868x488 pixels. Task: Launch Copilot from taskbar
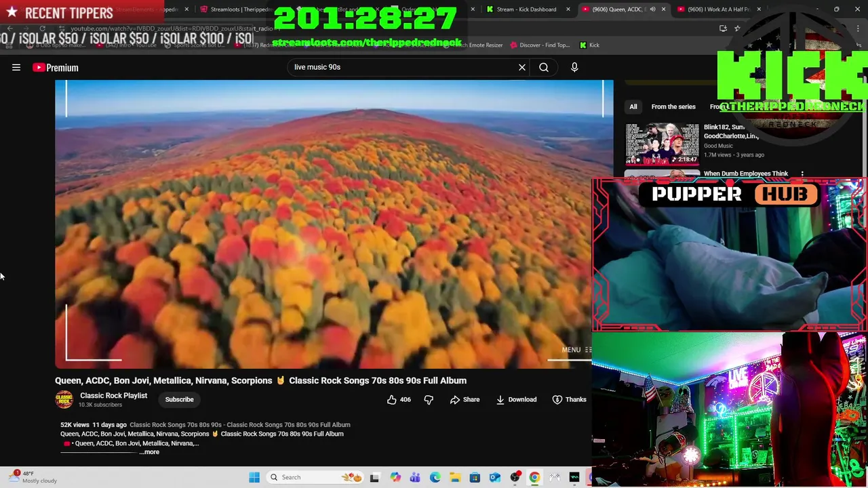(x=395, y=477)
